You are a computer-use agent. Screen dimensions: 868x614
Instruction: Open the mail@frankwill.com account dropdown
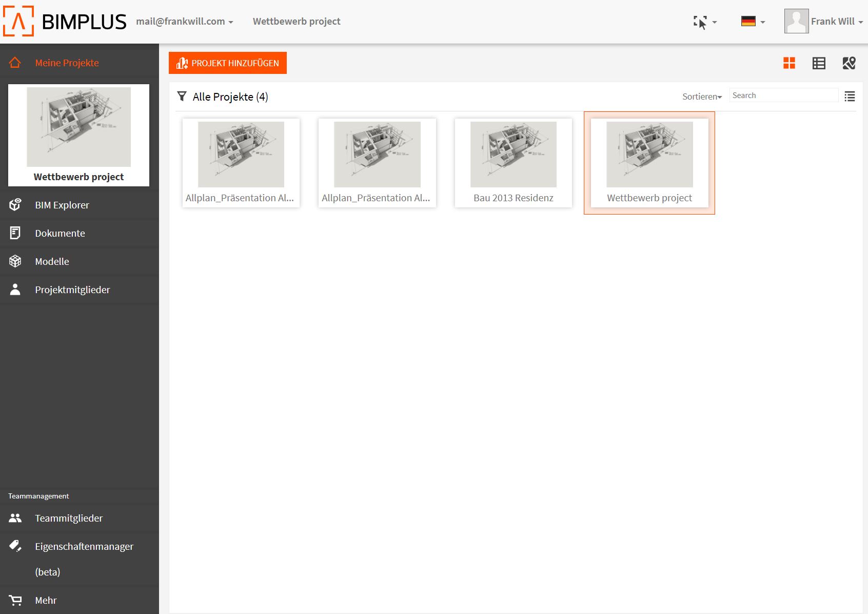(x=184, y=22)
